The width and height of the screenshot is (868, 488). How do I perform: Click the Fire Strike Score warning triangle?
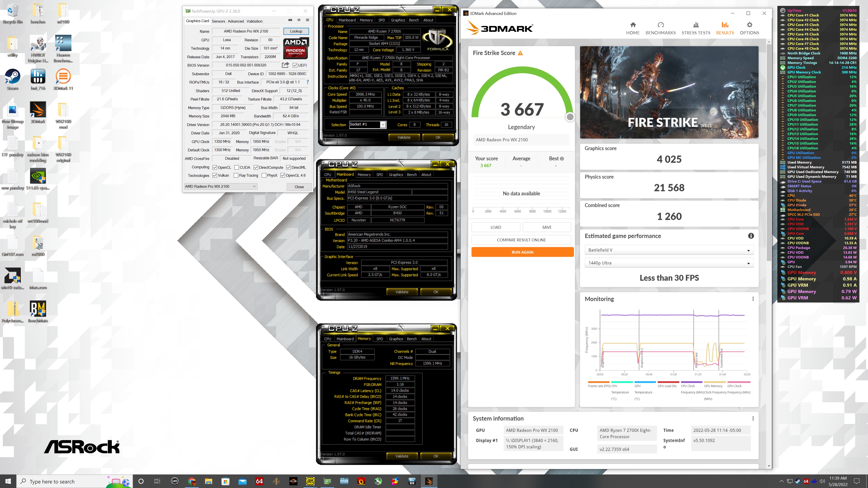520,53
